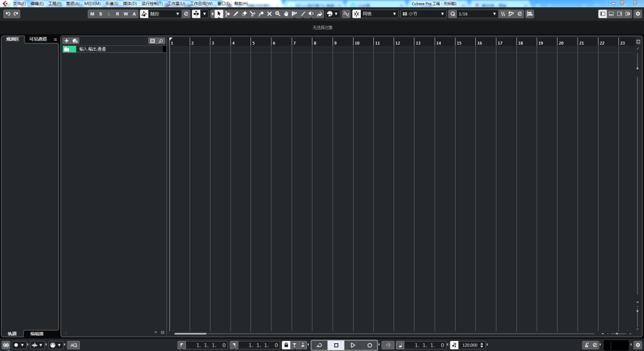Open the 编辑(E) menu
Image resolution: width=644 pixels, height=351 pixels.
click(36, 4)
